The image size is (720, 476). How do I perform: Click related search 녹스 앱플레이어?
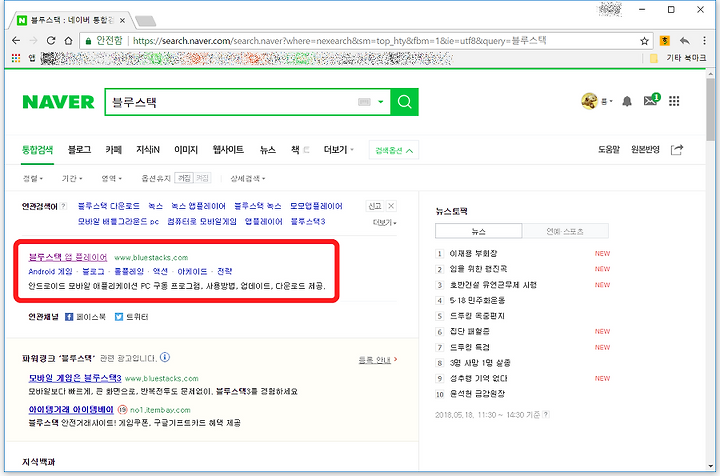198,206
